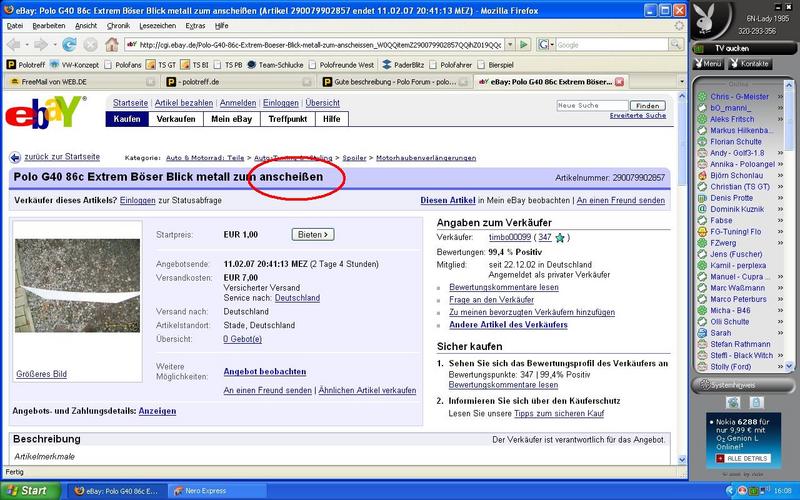
Task: Open the PaderBlitz bookmark
Action: point(403,65)
